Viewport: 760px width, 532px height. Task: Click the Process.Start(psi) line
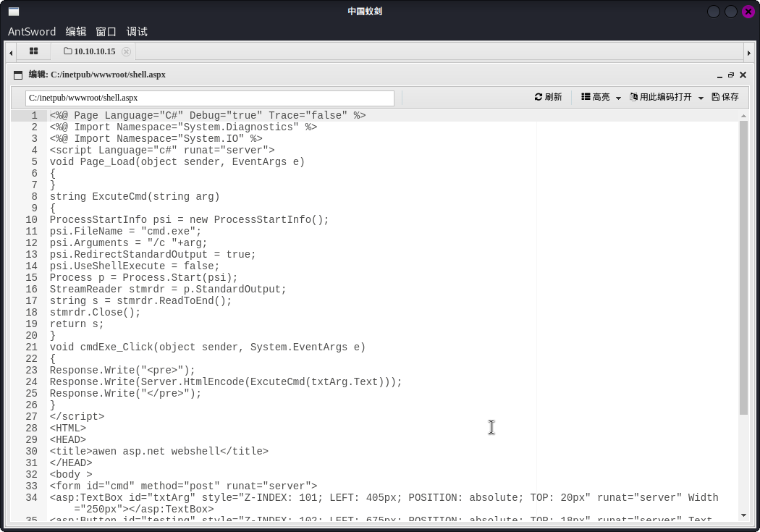pyautogui.click(x=143, y=278)
